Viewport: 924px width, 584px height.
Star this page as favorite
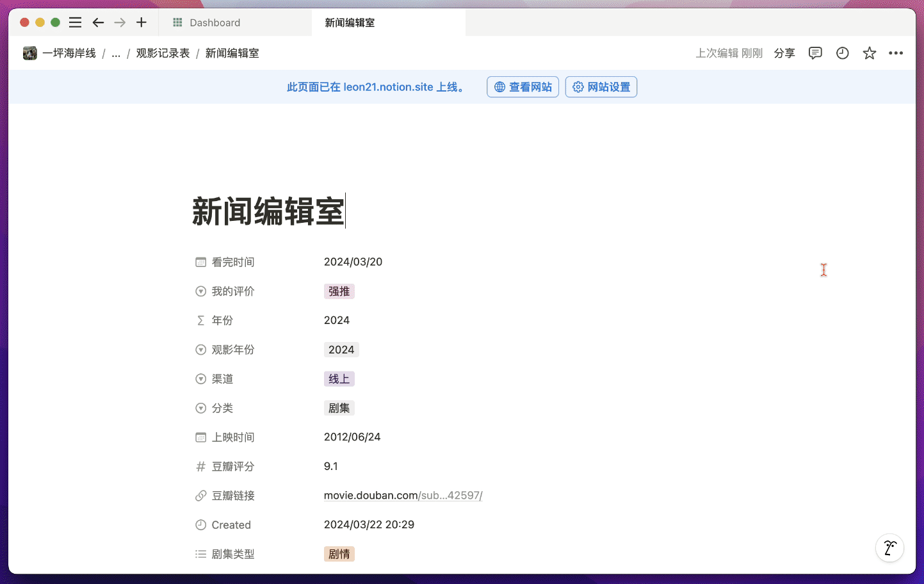869,53
